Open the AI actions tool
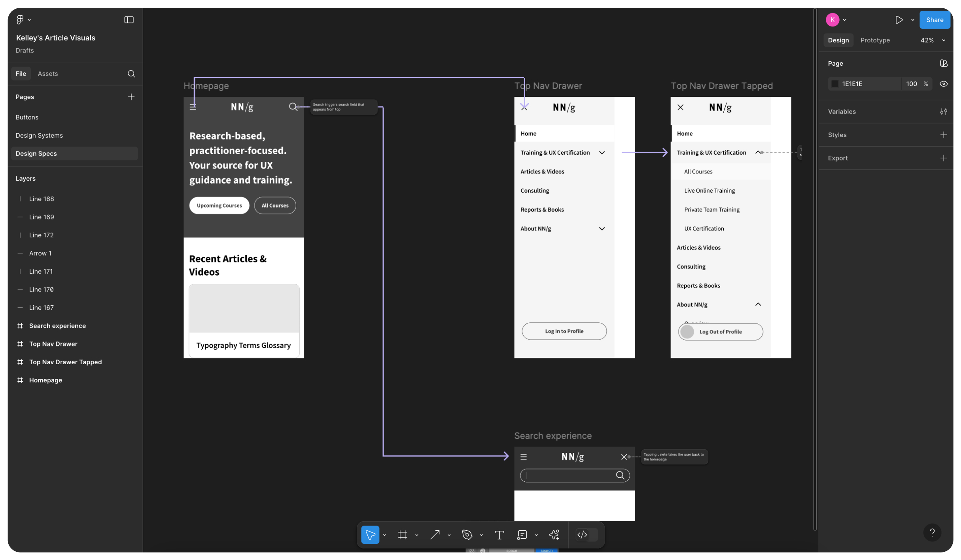Image resolution: width=961 pixels, height=560 pixels. (554, 535)
